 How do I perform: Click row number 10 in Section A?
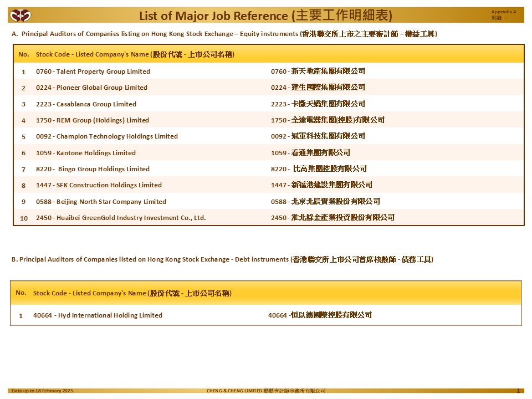(24, 218)
